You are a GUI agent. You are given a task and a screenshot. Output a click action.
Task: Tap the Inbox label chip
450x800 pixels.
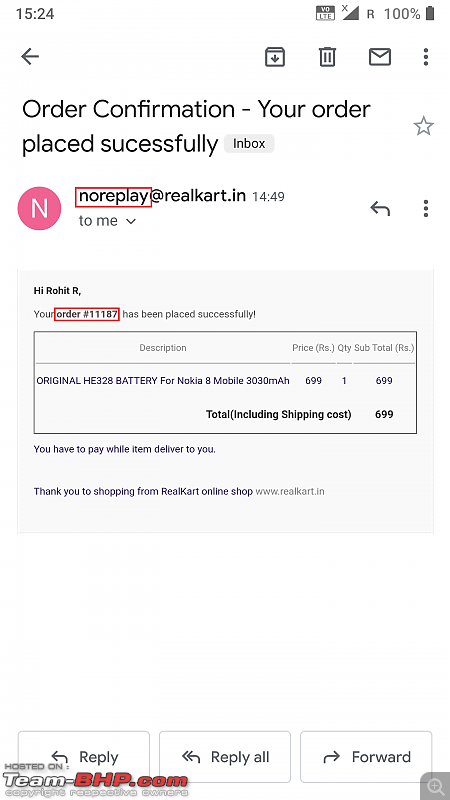coord(249,144)
